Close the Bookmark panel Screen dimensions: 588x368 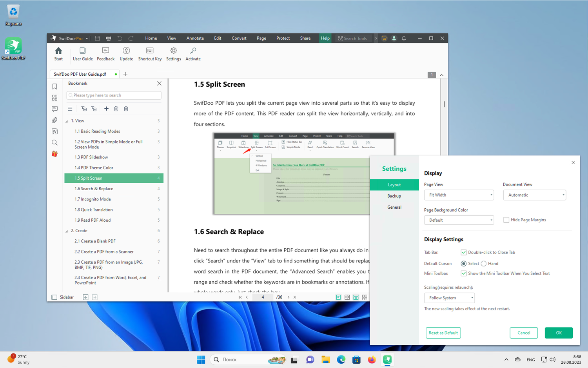tap(159, 83)
